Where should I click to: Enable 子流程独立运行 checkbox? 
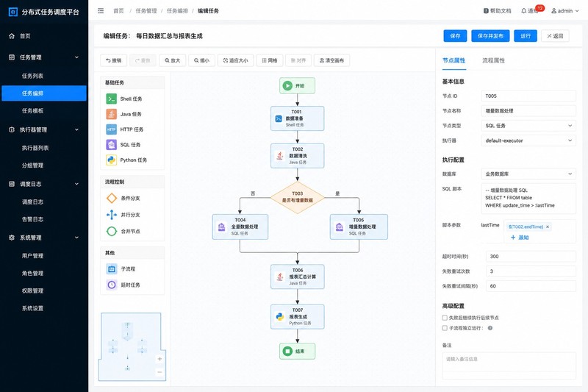coord(445,328)
